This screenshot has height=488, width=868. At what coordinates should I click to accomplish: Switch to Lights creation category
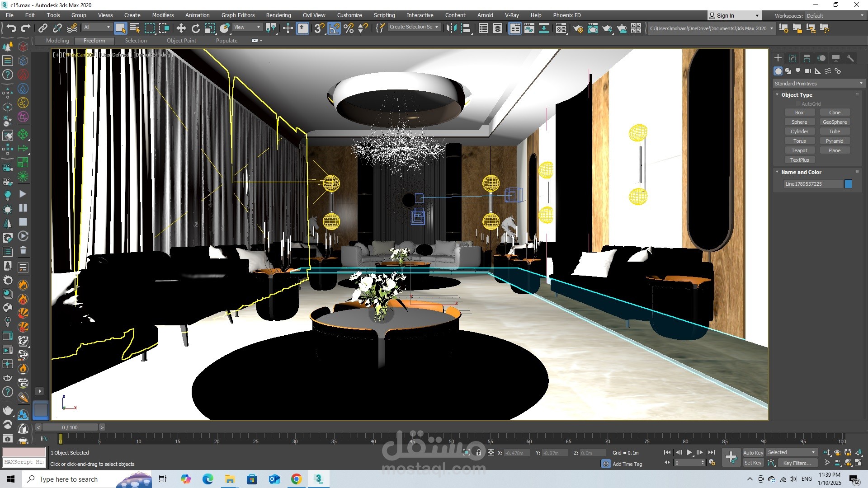pos(798,71)
